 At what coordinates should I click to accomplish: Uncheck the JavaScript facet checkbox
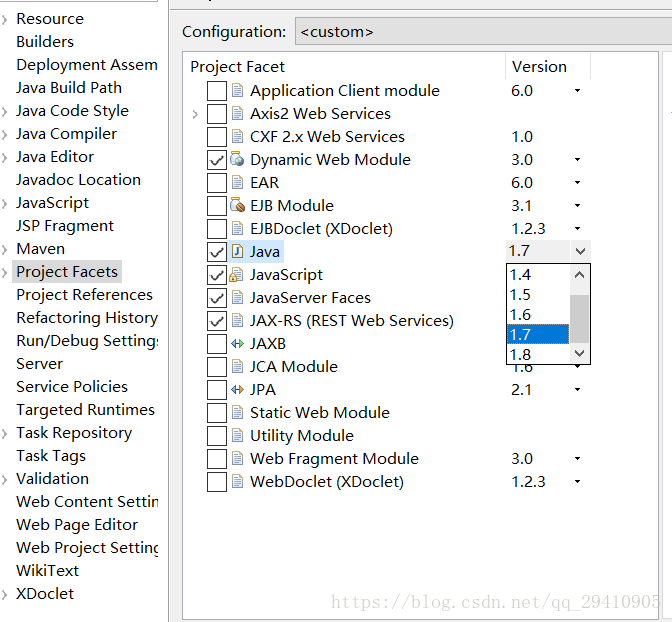pos(217,274)
